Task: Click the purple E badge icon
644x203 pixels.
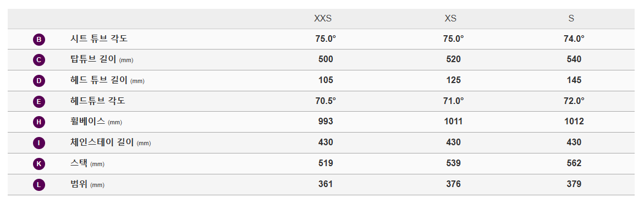Action: click(39, 101)
